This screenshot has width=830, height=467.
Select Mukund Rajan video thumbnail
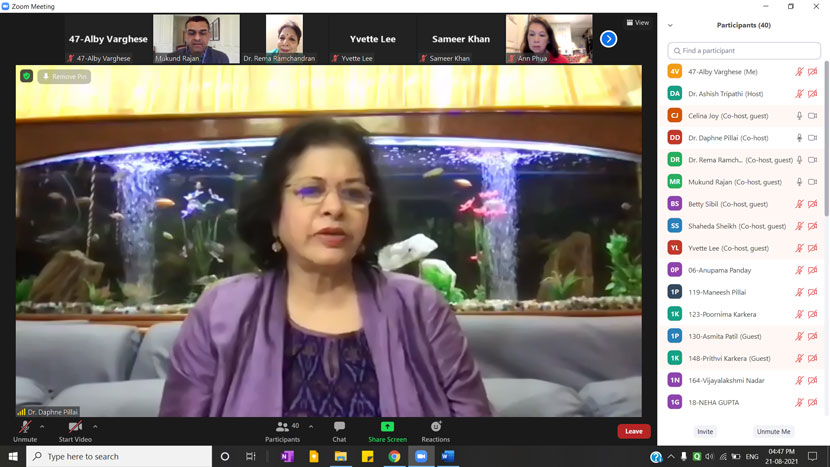click(196, 39)
